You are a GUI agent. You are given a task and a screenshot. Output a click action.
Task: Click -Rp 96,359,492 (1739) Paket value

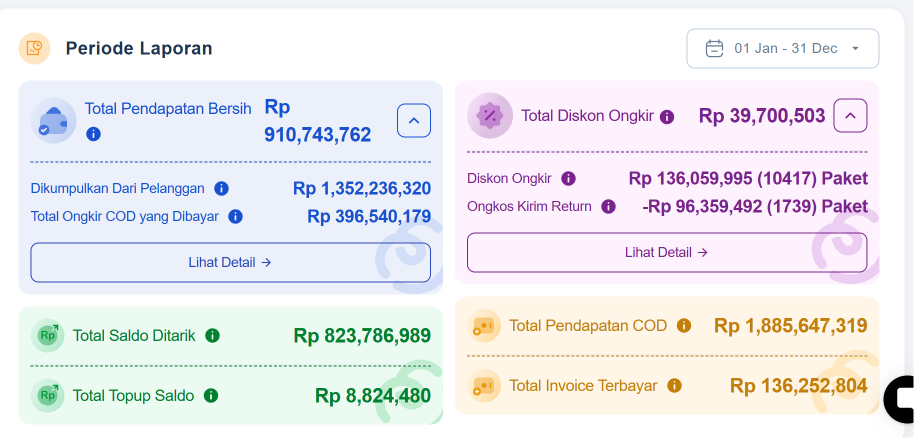[x=755, y=206]
